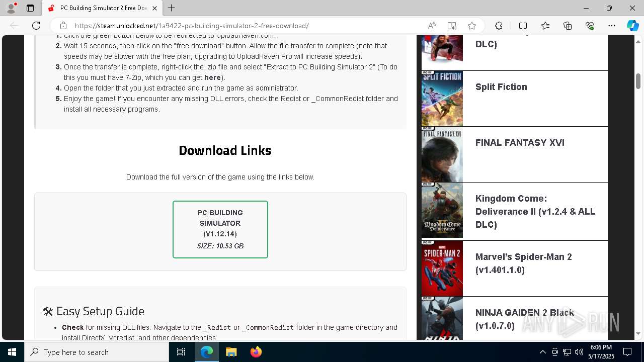Open Collections icon

[x=568, y=26]
